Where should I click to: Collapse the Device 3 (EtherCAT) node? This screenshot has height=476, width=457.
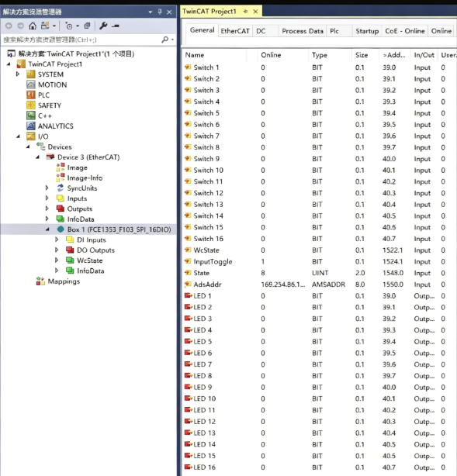coord(38,157)
